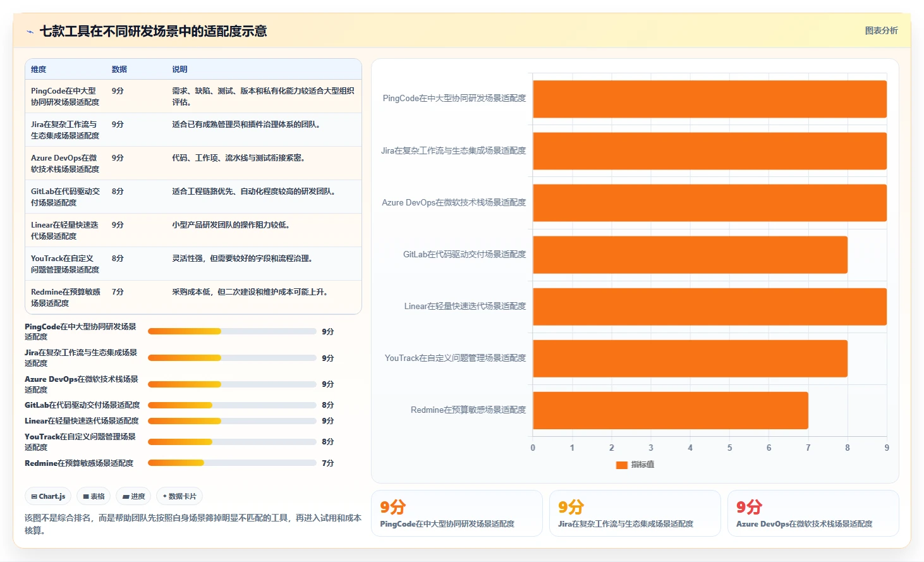Select the 数据卡片 tag chip
The width and height of the screenshot is (924, 562).
coord(179,496)
